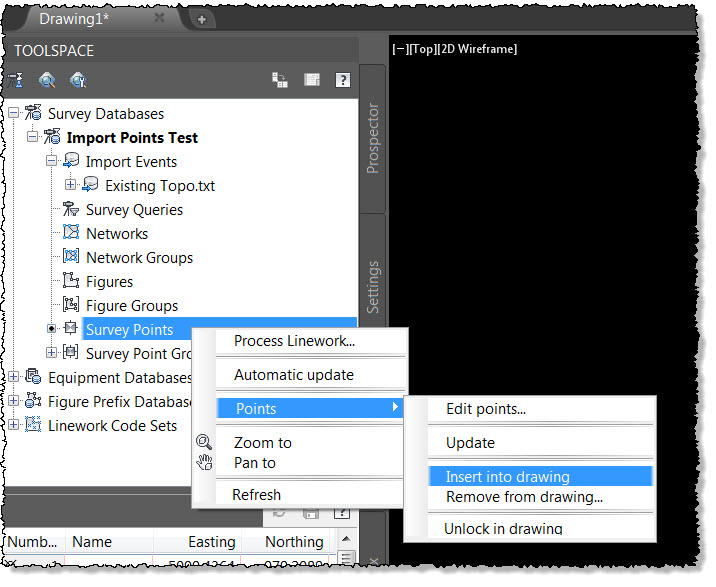This screenshot has width=716, height=587.
Task: Collapse the Import Events node
Action: pyautogui.click(x=52, y=160)
